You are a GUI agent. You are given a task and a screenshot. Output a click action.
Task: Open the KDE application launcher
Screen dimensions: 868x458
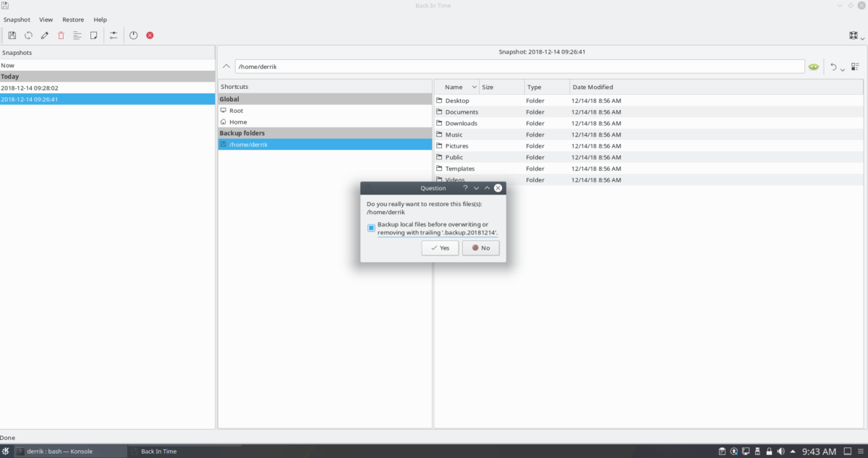(x=7, y=451)
